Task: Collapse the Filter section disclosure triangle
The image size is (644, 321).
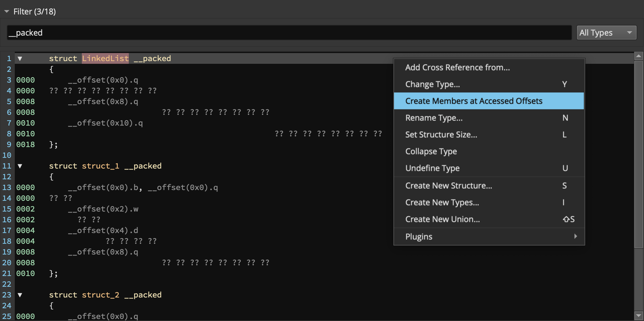Action: click(x=7, y=12)
